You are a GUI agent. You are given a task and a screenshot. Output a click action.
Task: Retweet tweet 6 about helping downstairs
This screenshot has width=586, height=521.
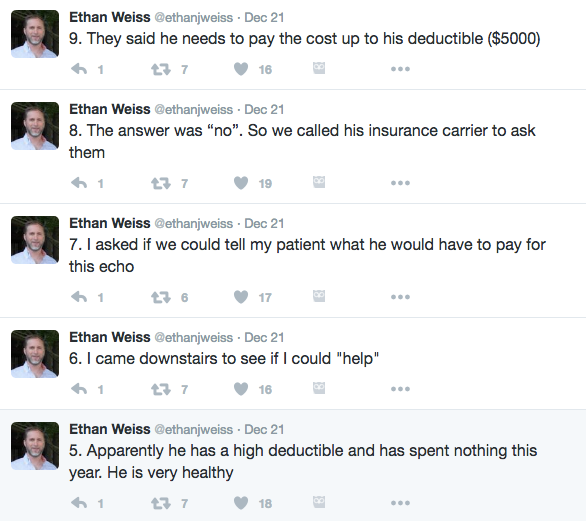pyautogui.click(x=161, y=389)
